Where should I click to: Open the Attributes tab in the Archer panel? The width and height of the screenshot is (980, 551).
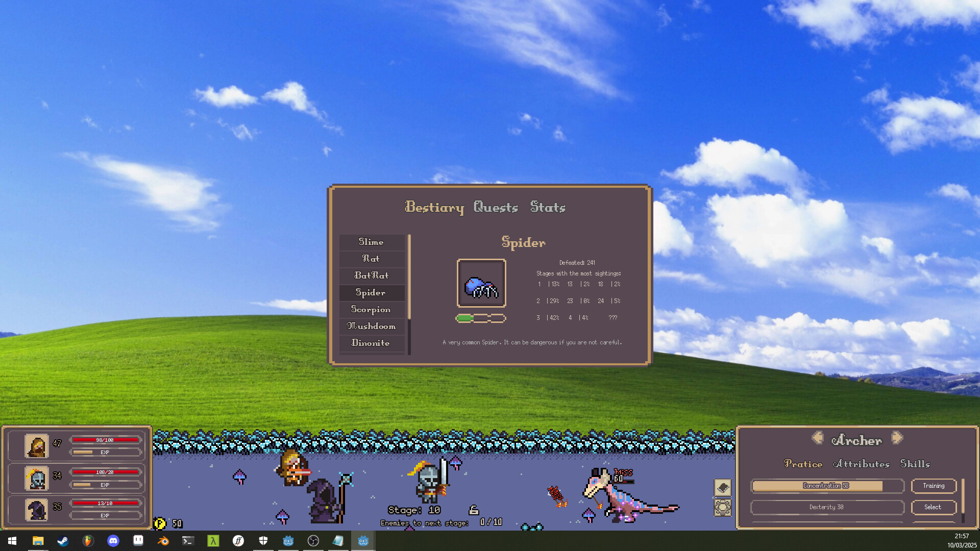(x=863, y=464)
